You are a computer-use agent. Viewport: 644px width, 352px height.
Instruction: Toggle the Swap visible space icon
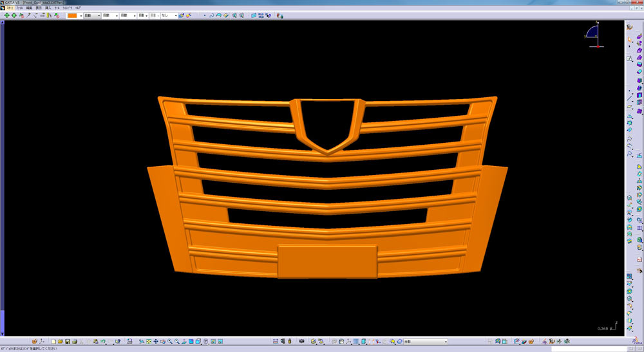coord(220,341)
